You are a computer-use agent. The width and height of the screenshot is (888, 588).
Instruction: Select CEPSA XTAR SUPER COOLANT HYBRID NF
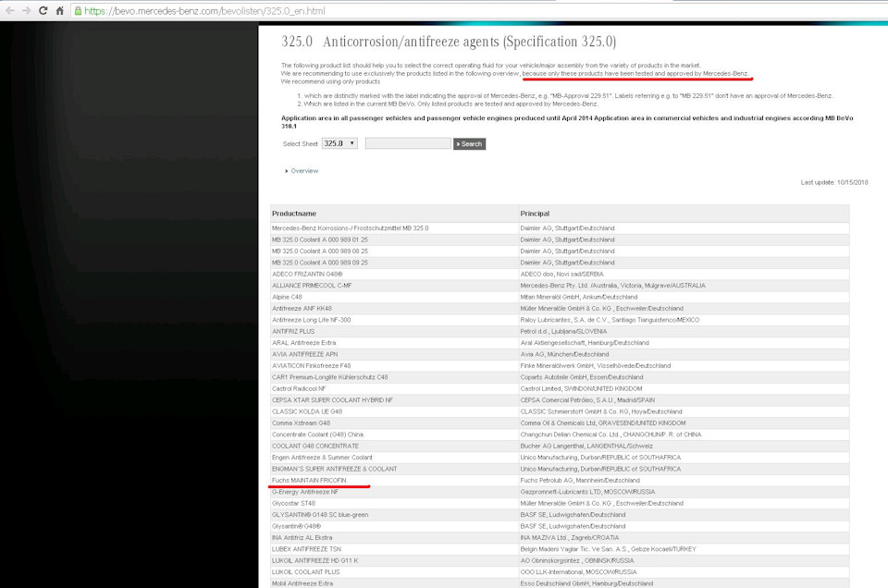point(332,400)
